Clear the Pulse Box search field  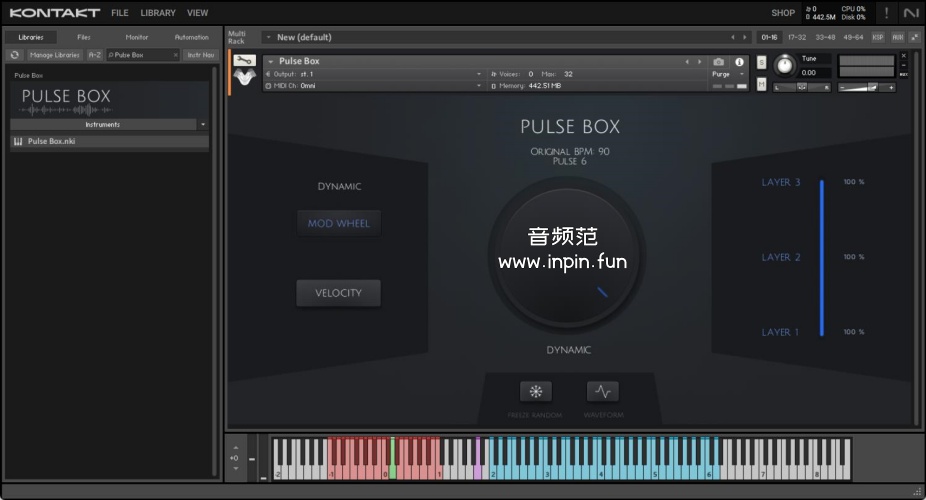pyautogui.click(x=175, y=55)
